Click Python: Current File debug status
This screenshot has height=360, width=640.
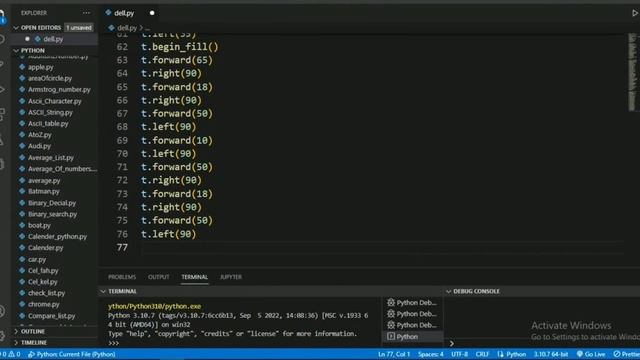[x=72, y=354]
